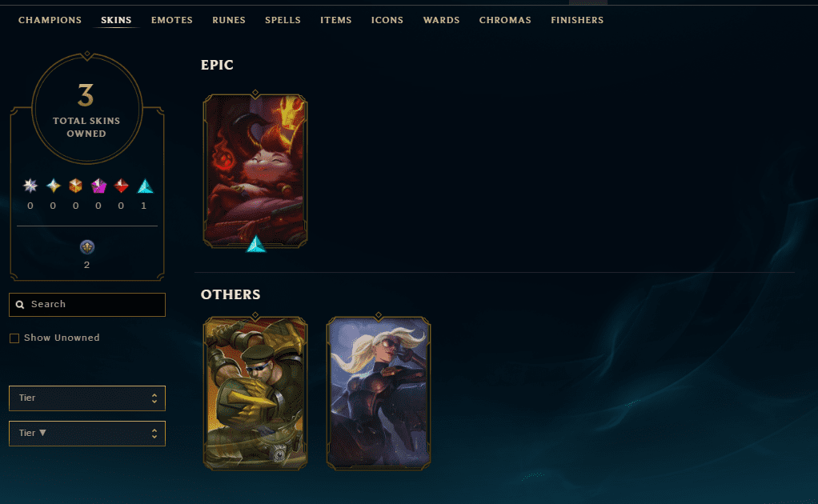Select the Little Devil Teemo skin card
Image resolution: width=818 pixels, height=504 pixels.
coord(255,170)
